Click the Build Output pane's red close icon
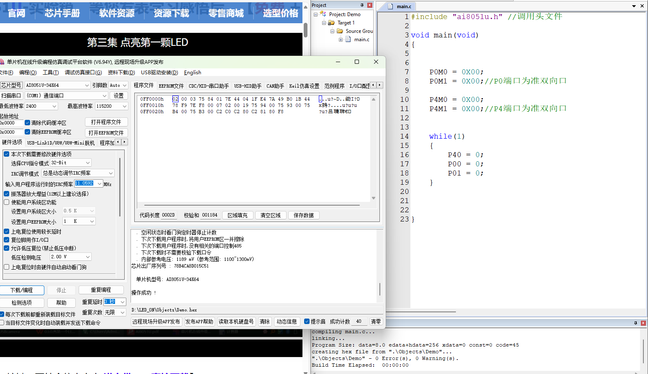 [x=643, y=323]
